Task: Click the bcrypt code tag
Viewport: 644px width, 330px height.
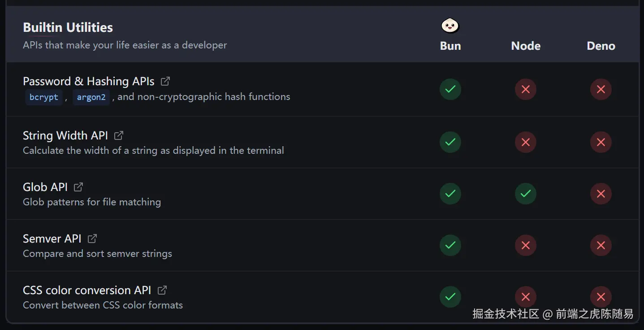Action: [44, 97]
